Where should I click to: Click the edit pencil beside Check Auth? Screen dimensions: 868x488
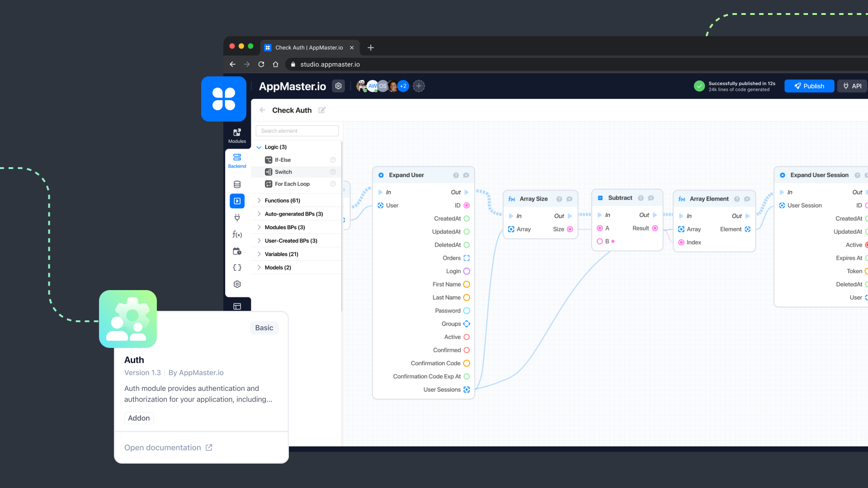(x=322, y=110)
